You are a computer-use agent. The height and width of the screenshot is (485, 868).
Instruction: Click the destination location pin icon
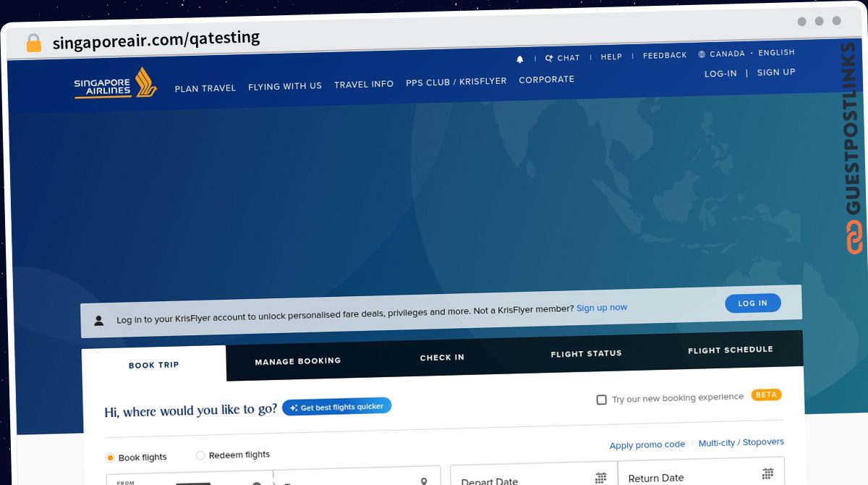tap(424, 481)
